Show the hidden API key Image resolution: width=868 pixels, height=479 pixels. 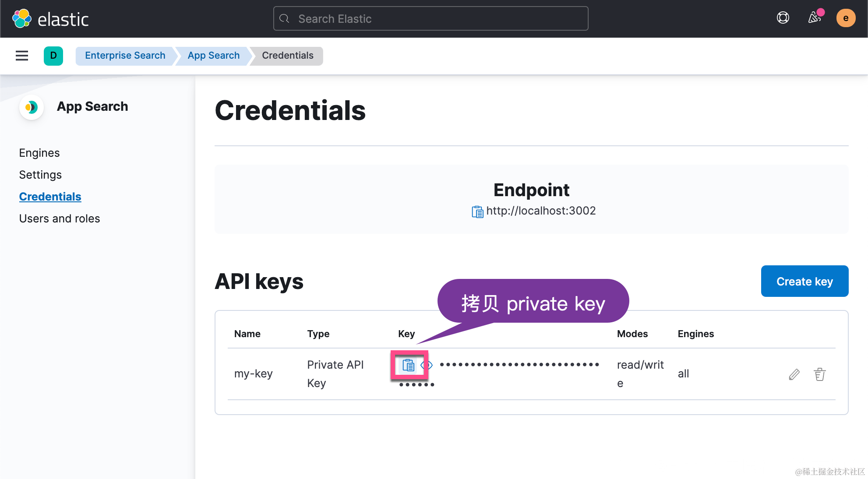tap(427, 365)
